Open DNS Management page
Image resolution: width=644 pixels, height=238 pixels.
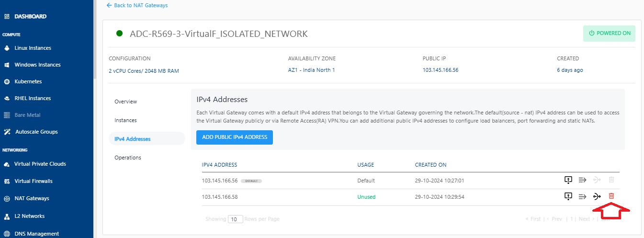coord(36,234)
